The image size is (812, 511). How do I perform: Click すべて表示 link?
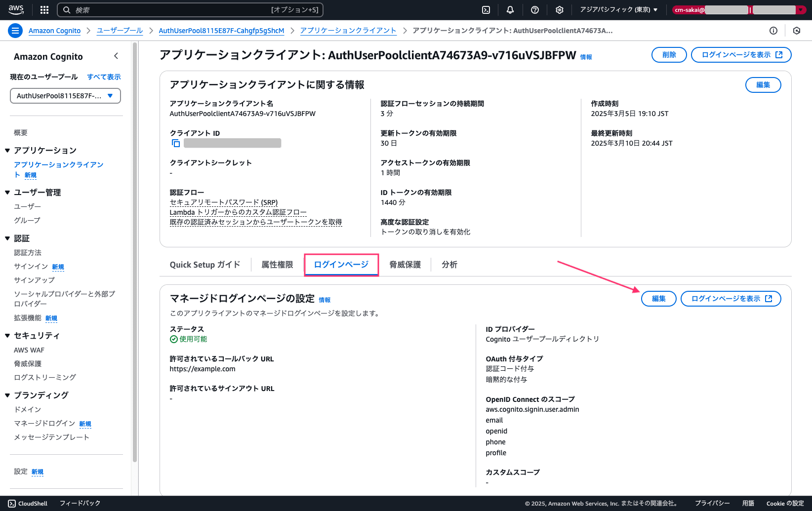[104, 77]
